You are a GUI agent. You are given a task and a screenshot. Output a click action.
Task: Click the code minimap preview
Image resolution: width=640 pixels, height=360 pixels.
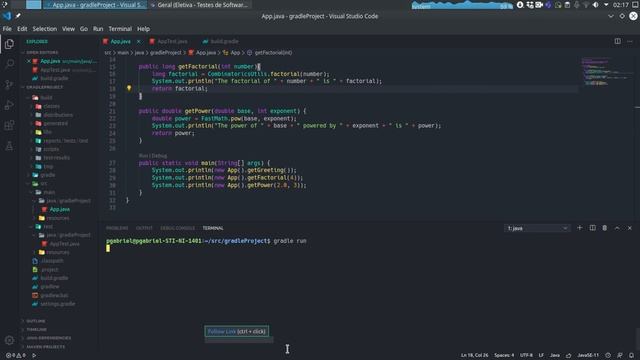point(606,71)
